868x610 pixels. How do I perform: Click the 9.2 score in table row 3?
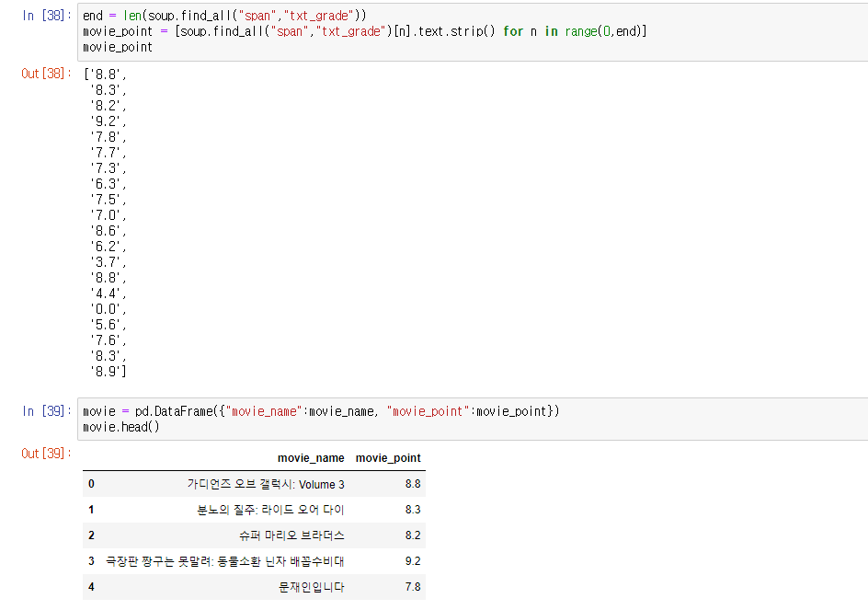coord(413,561)
